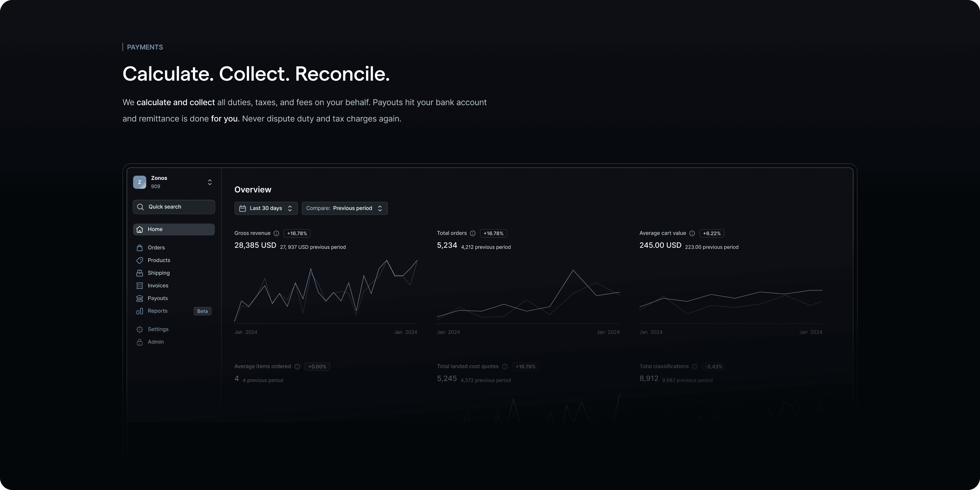This screenshot has width=980, height=490.
Task: Click the Zonos account avatar icon
Action: [139, 182]
